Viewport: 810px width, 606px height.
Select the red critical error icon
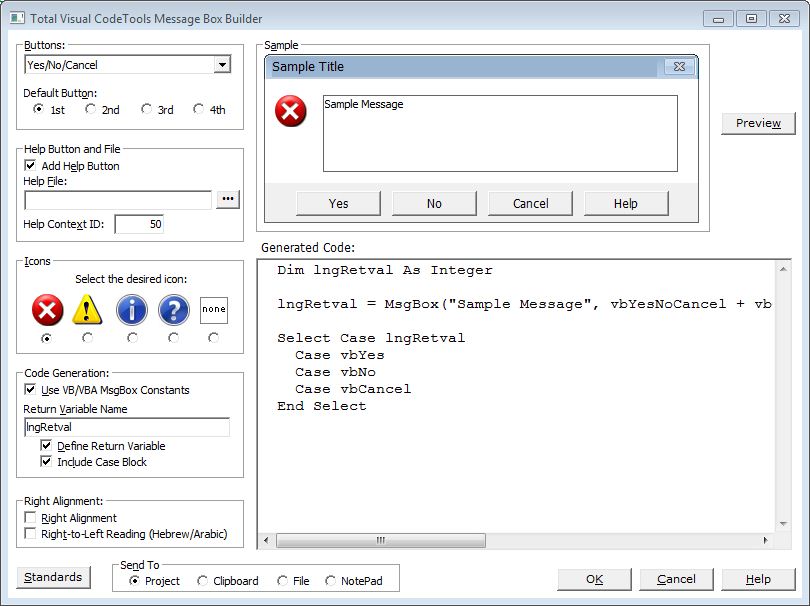click(x=47, y=310)
